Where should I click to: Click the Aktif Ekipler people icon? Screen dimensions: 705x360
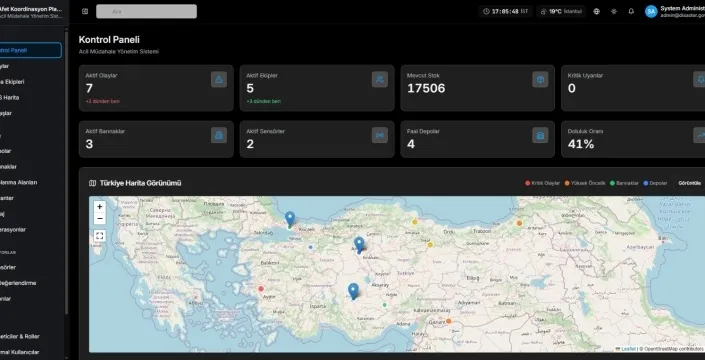point(380,80)
